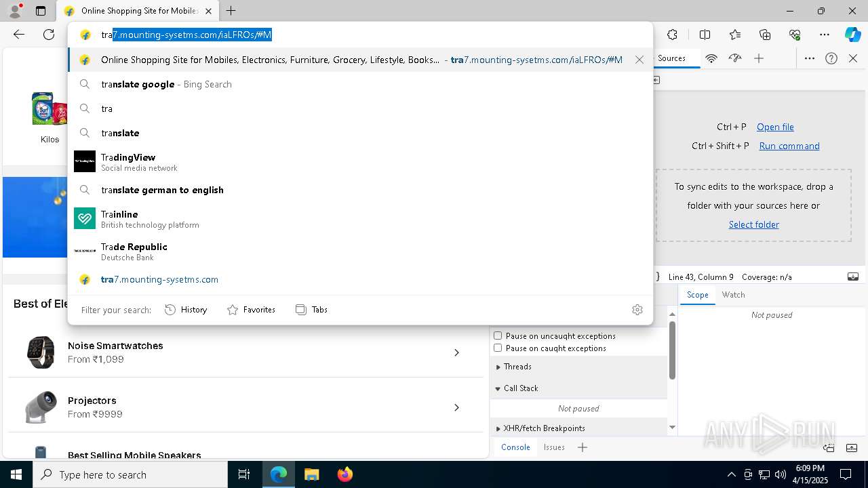
Task: Open suggestion settings gear icon
Action: point(637,310)
